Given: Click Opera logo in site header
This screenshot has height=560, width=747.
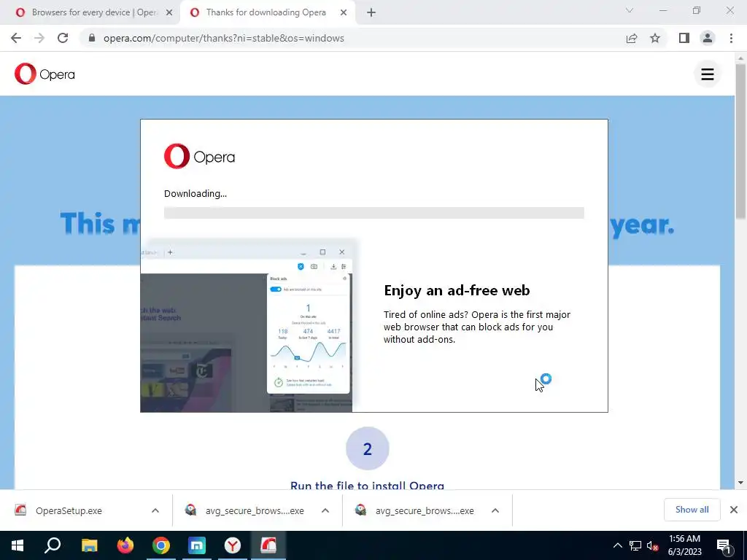Looking at the screenshot, I should 44,74.
